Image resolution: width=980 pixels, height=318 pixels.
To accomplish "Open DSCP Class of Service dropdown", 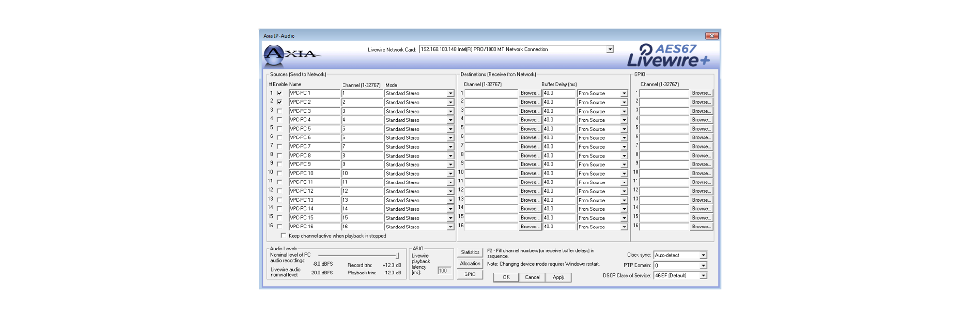I will (703, 276).
